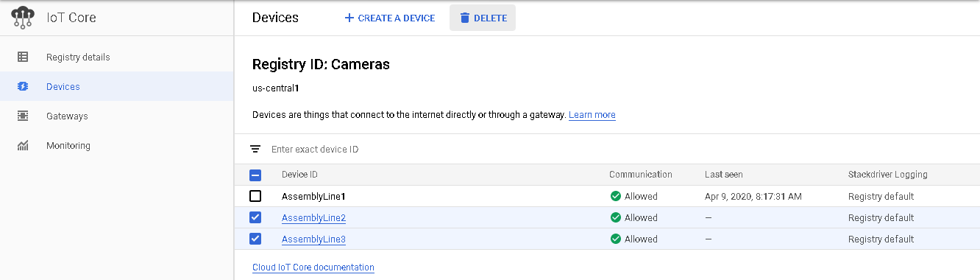Click the Last seen column header

[x=724, y=175]
